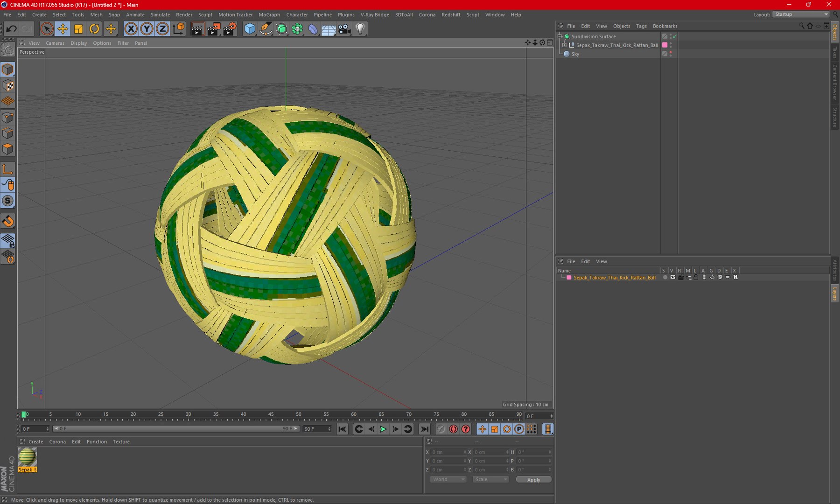840x504 pixels.
Task: Enable Polygons mode icon
Action: pos(7,149)
